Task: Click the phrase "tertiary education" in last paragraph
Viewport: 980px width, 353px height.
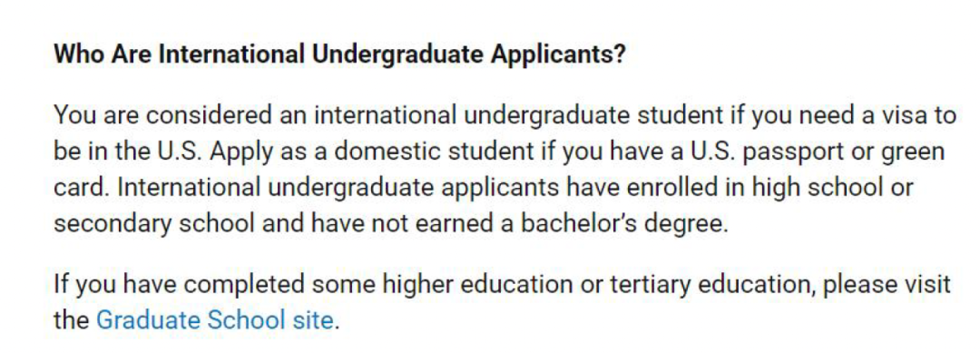Action: click(712, 285)
